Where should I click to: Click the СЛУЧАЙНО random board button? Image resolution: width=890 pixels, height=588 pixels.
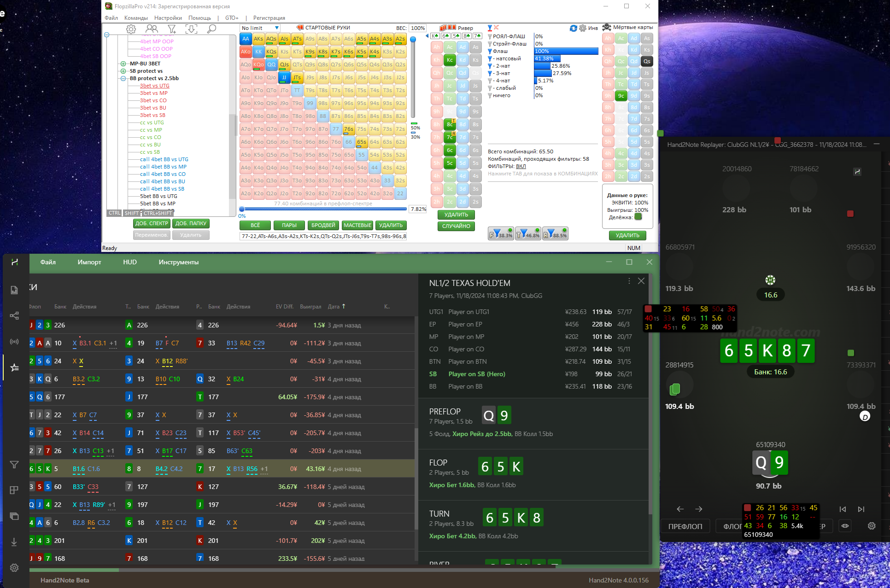456,226
